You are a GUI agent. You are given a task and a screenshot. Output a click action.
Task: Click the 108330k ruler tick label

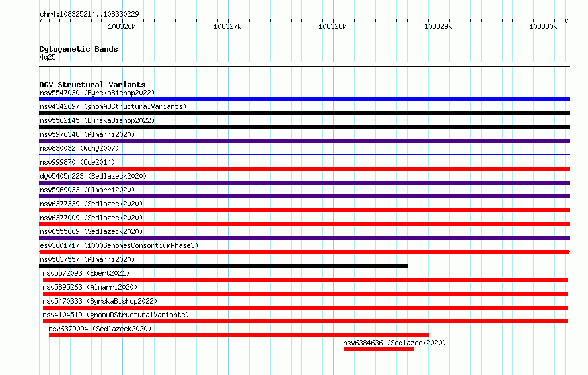(543, 26)
